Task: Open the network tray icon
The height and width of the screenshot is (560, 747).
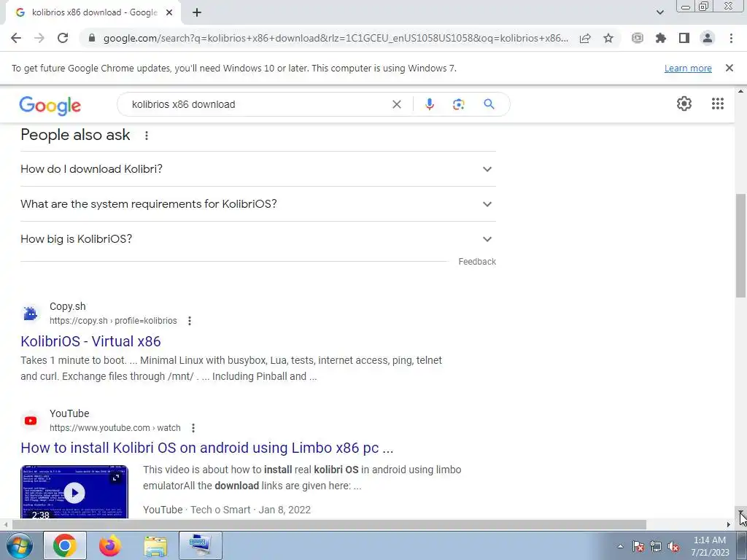Action: pyautogui.click(x=656, y=546)
